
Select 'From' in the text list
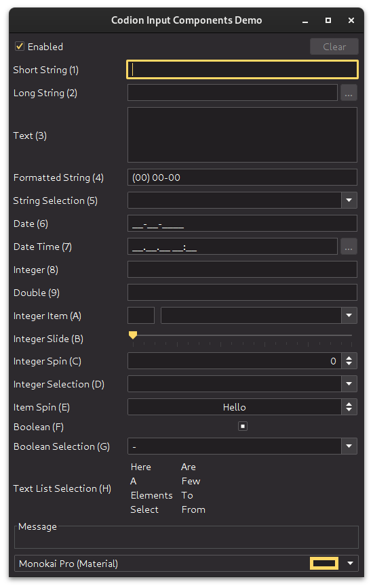click(x=193, y=509)
